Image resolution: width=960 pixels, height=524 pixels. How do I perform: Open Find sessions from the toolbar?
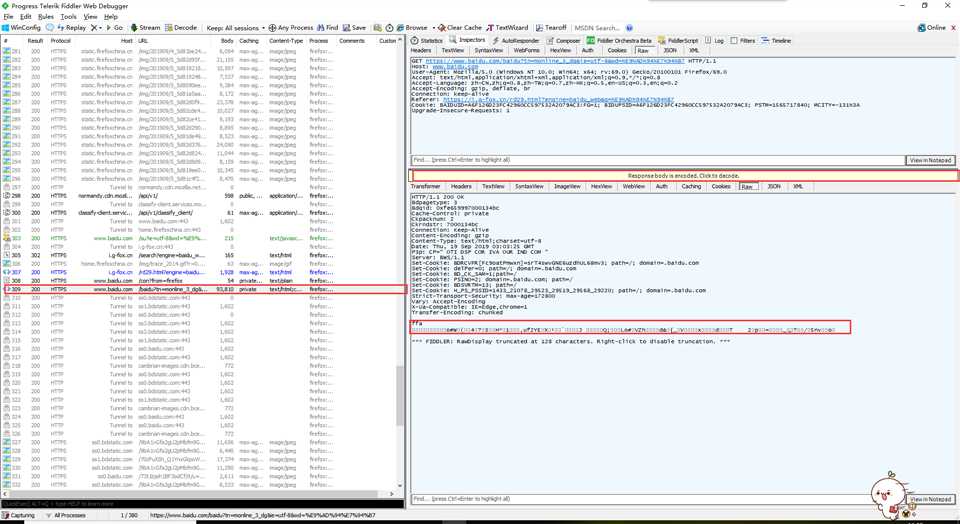(328, 28)
